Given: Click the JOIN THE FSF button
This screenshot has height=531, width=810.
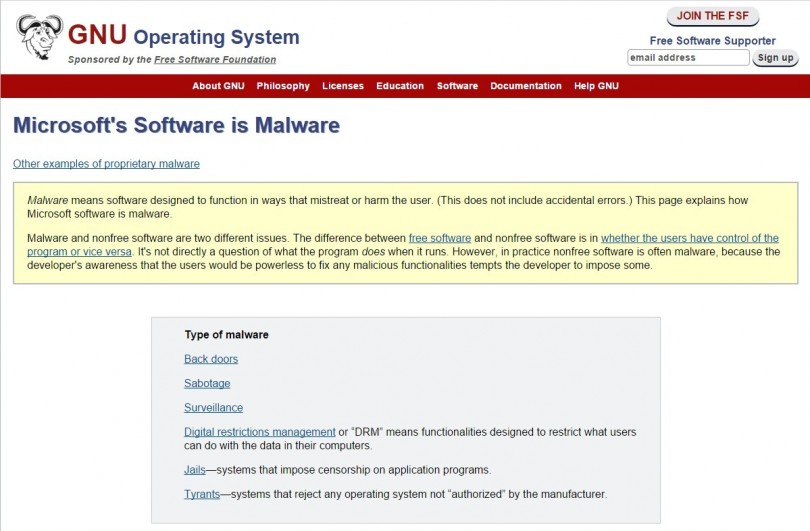Looking at the screenshot, I should (x=712, y=16).
